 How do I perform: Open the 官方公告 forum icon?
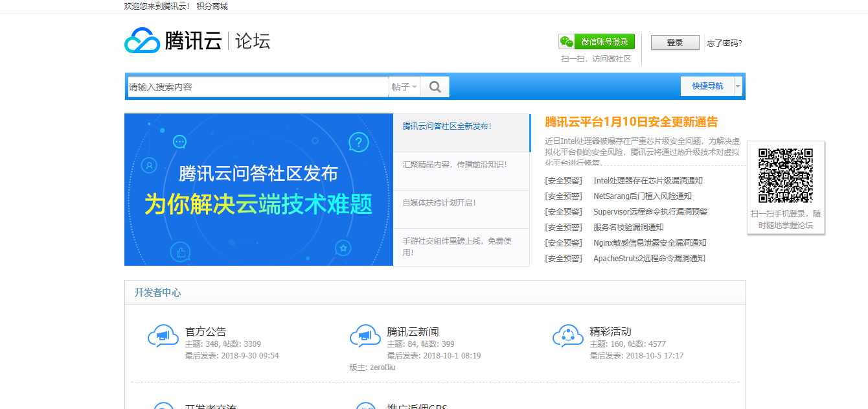(x=163, y=336)
